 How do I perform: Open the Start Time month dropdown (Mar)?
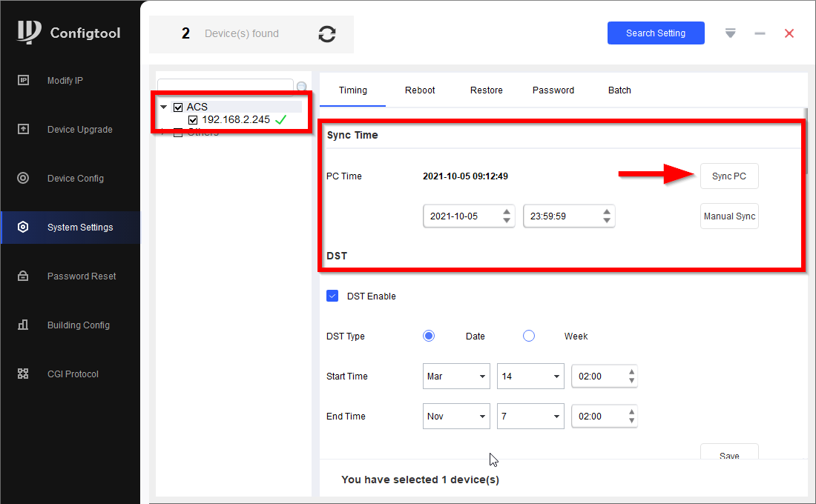click(456, 376)
